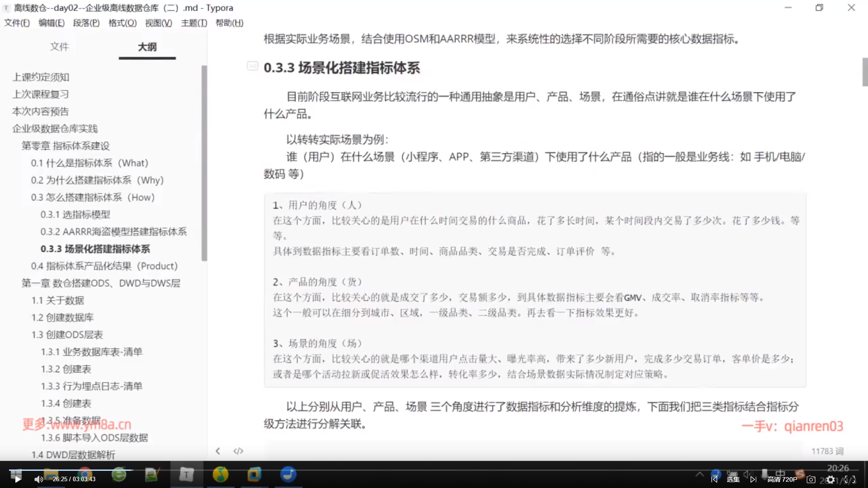Click the Typora taskbar icon
This screenshot has height=488, width=868.
click(x=186, y=474)
